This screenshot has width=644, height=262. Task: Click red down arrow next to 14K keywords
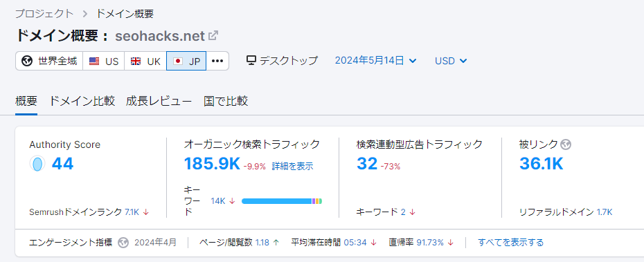coord(232,201)
